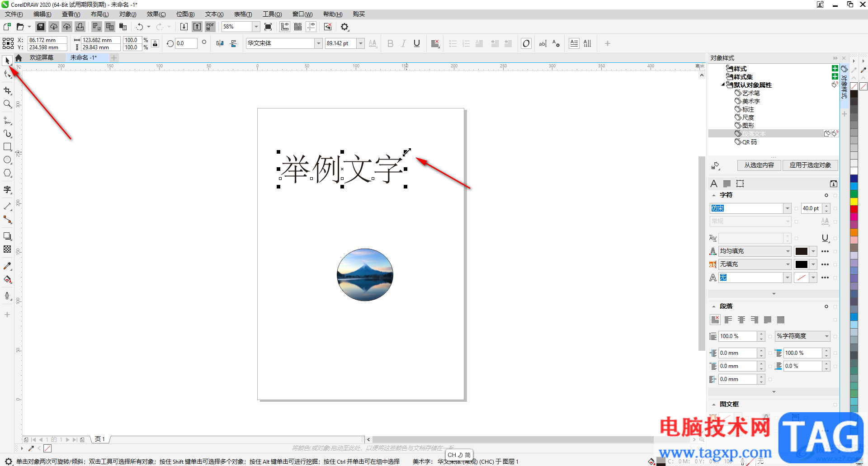
Task: Toggle Show grid icon
Action: pyautogui.click(x=298, y=27)
